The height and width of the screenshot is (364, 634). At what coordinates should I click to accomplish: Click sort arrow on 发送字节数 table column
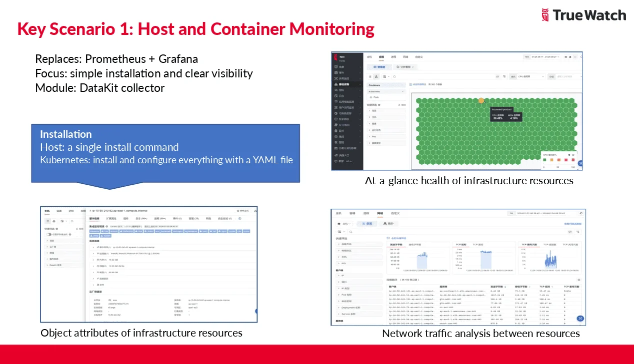tap(505, 287)
